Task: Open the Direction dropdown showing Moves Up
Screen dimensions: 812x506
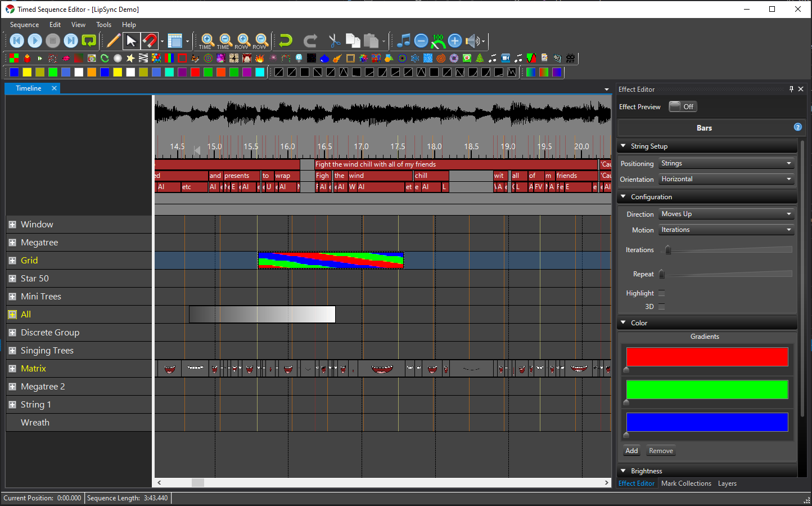Action: point(727,214)
